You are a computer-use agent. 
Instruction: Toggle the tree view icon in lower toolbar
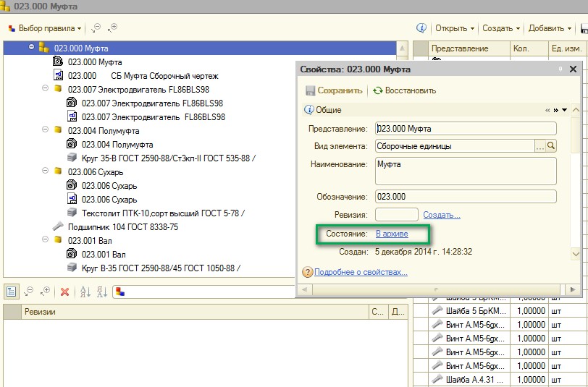point(12,292)
